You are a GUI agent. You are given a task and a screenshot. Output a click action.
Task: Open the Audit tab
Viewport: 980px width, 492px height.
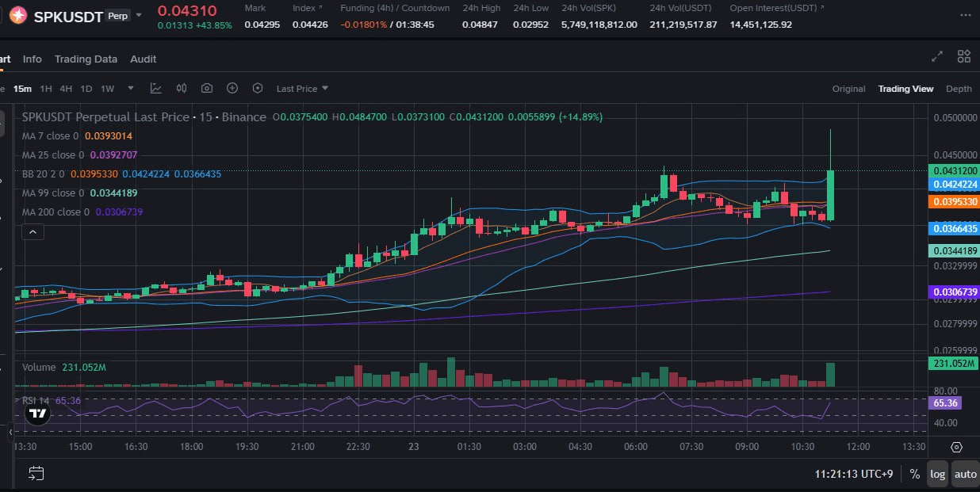point(144,59)
